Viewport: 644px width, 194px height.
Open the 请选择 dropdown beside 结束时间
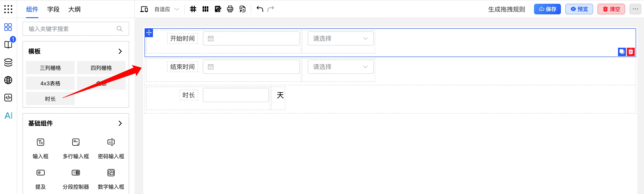(341, 67)
